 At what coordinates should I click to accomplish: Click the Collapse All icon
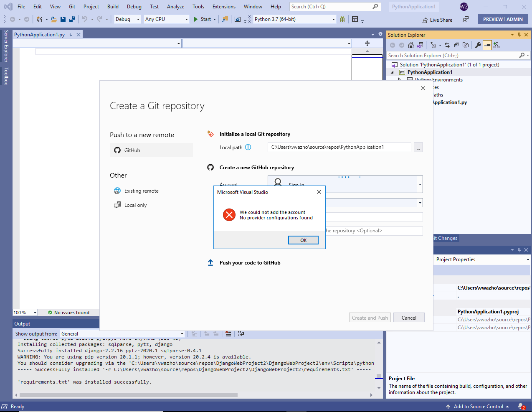[456, 45]
